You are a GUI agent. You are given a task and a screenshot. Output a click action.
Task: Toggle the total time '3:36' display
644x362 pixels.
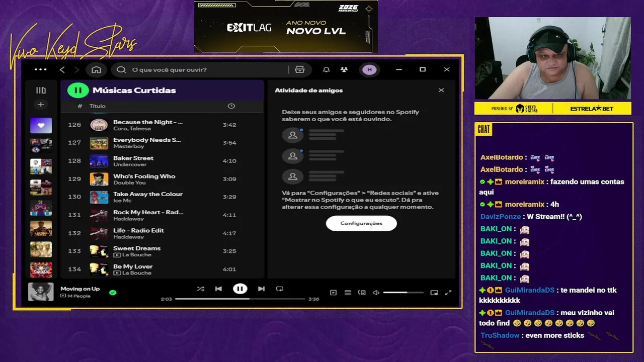[x=313, y=299]
